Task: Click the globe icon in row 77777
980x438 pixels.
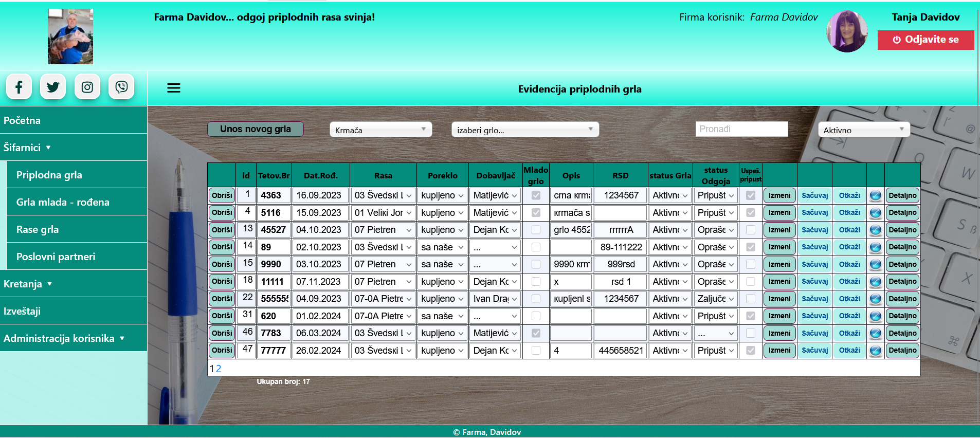Action: 875,351
